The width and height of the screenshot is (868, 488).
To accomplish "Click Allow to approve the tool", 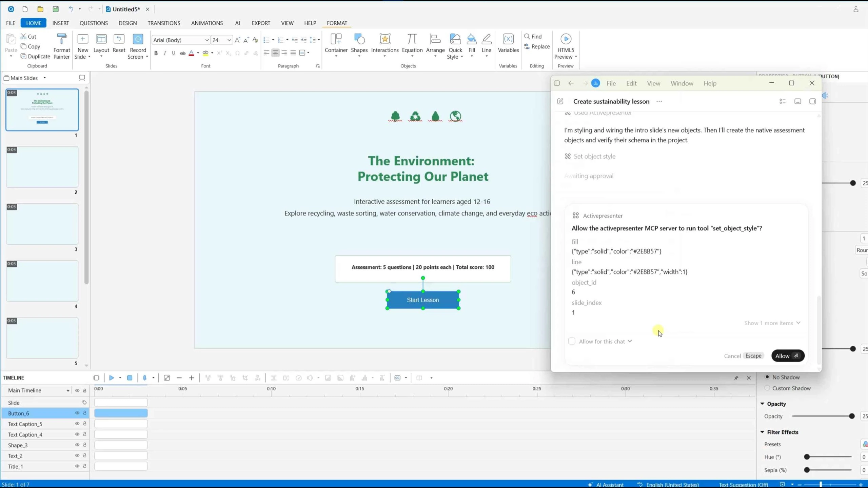I will pyautogui.click(x=788, y=356).
